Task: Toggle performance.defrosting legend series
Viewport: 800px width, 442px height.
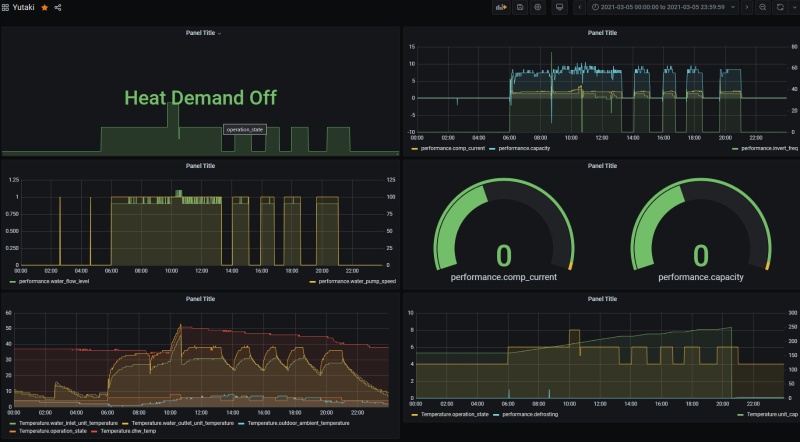Action: (x=530, y=414)
